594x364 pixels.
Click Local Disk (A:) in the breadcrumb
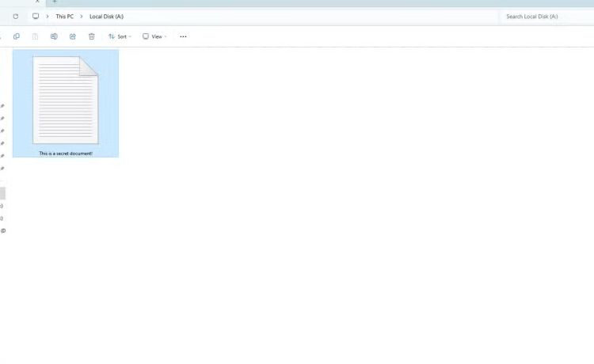pyautogui.click(x=106, y=16)
